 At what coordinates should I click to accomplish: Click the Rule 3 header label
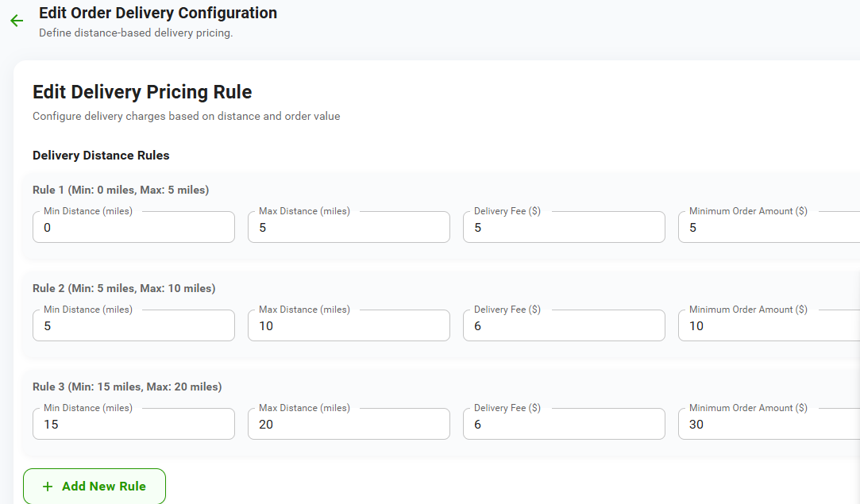[x=127, y=387]
